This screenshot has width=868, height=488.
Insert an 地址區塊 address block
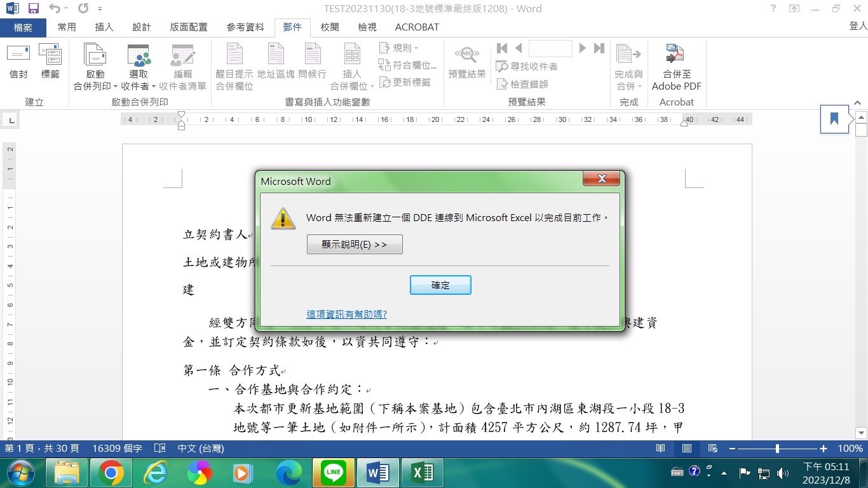[276, 62]
